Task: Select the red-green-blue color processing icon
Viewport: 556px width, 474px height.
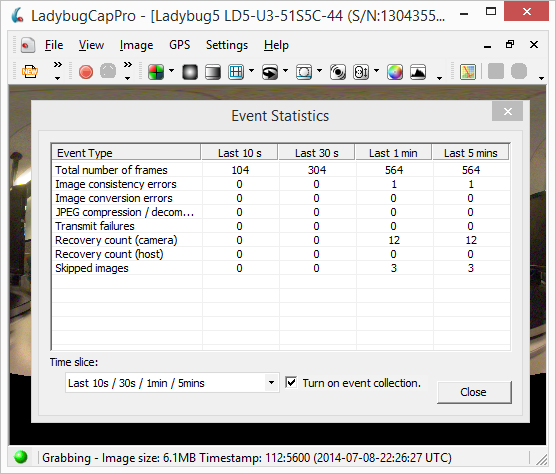Action: [156, 72]
